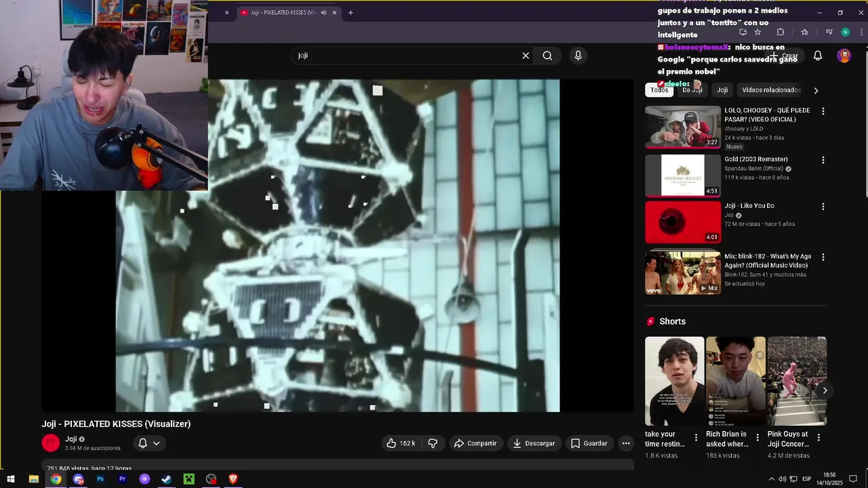Image resolution: width=868 pixels, height=488 pixels.
Task: Click the YouTube search magnifier button
Action: pyautogui.click(x=547, y=56)
